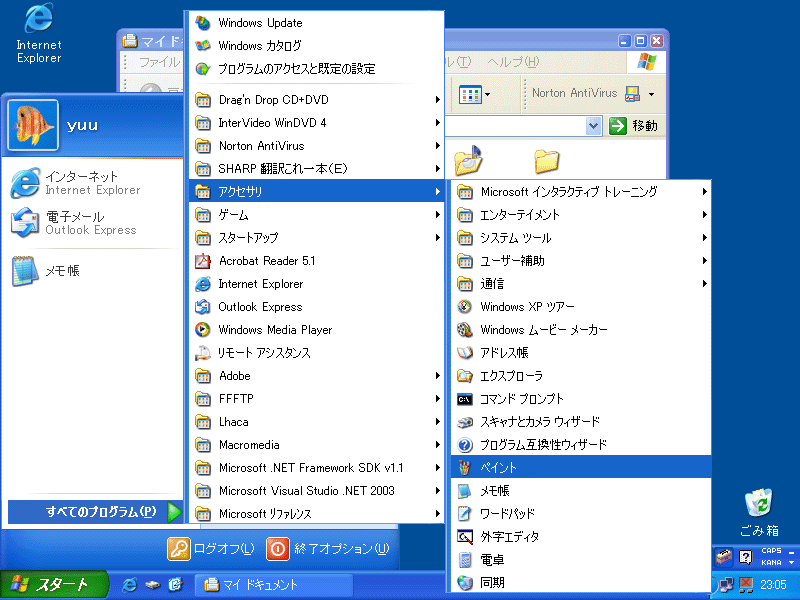Click the Windows Update globe icon
Image resolution: width=800 pixels, height=600 pixels.
(203, 22)
